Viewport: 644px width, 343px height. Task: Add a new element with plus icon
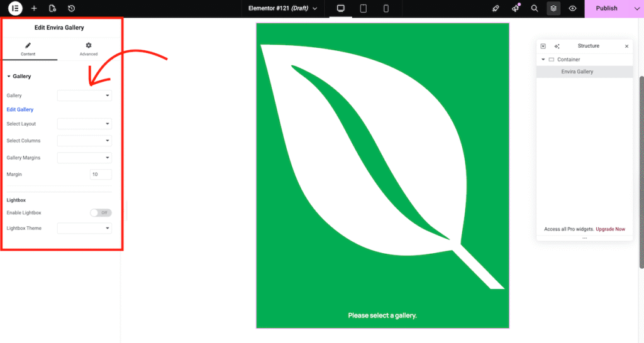click(x=34, y=8)
